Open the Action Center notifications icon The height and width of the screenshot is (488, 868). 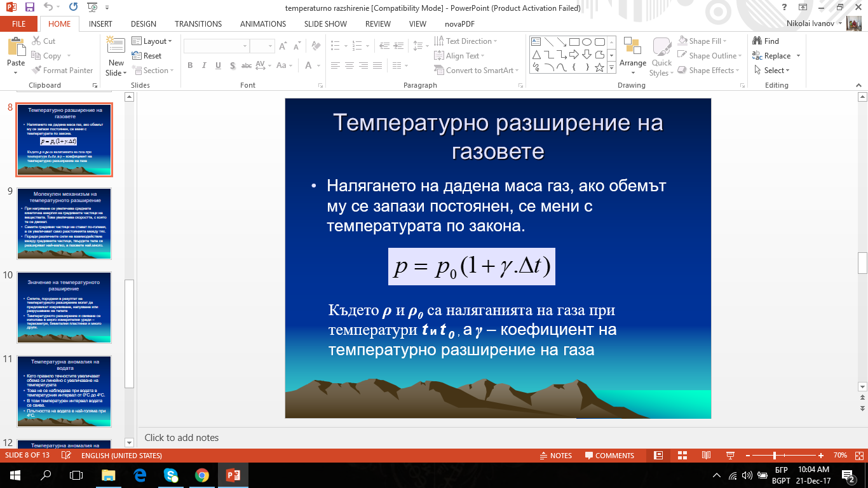(848, 475)
